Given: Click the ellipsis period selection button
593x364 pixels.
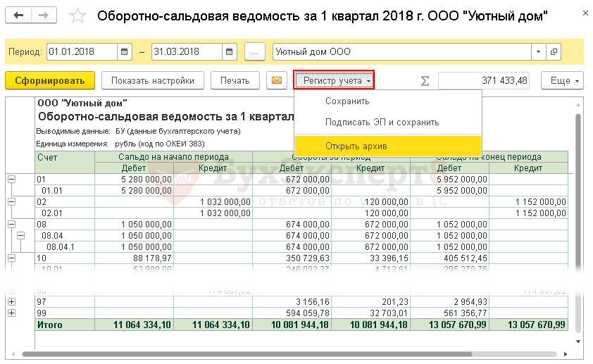Looking at the screenshot, I should click(x=255, y=52).
